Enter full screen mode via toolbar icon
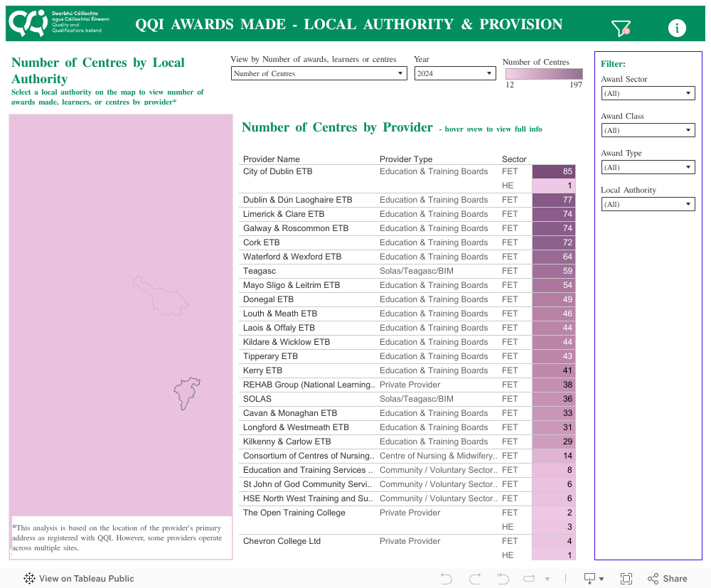This screenshot has width=711, height=588. [626, 579]
